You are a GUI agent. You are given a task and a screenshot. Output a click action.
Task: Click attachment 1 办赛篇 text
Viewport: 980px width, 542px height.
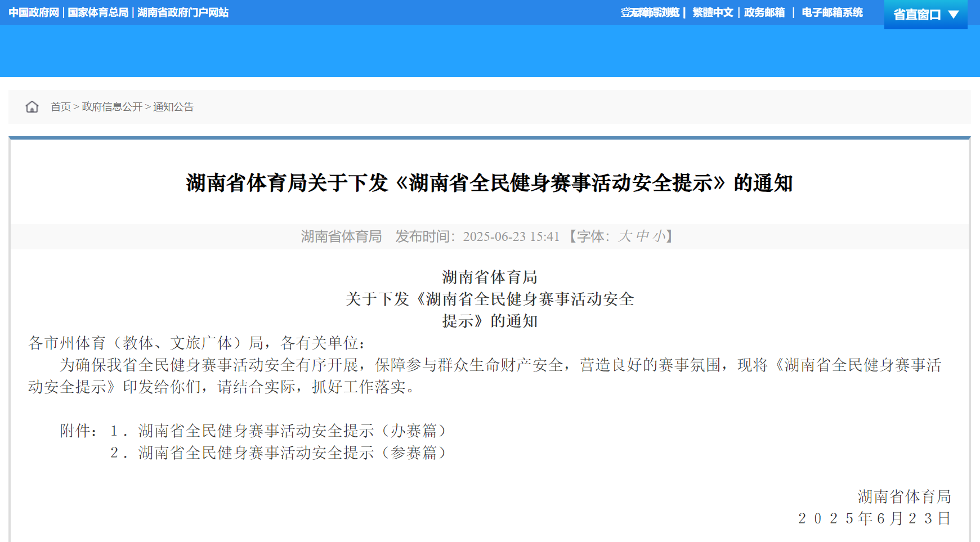pyautogui.click(x=293, y=431)
